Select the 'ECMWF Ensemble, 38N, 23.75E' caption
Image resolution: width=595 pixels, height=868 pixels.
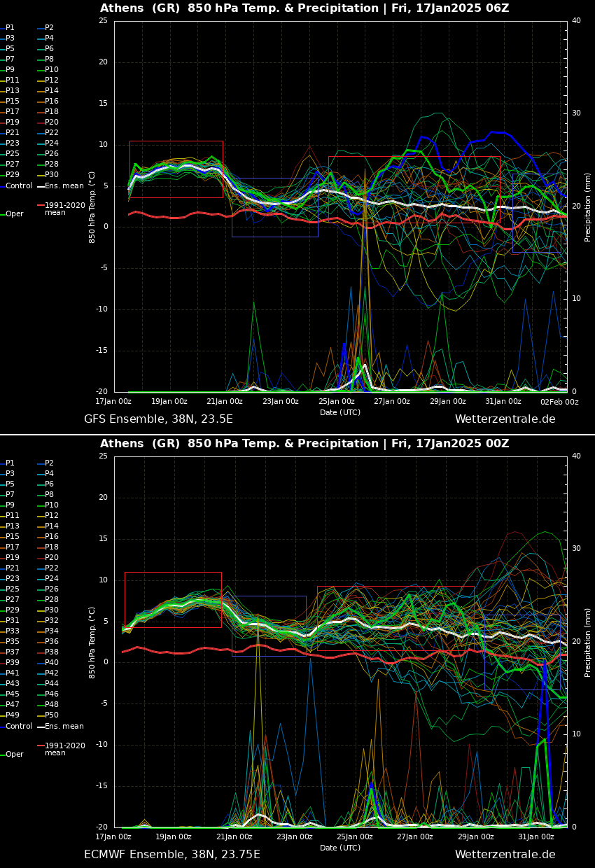[x=172, y=855]
